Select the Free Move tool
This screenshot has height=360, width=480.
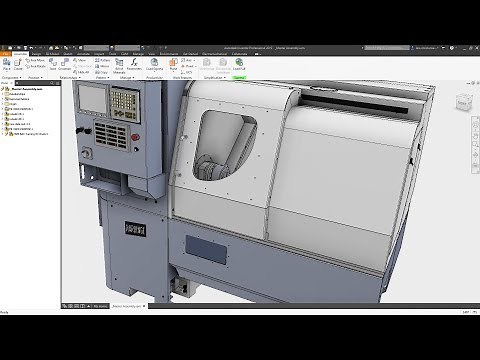35,60
